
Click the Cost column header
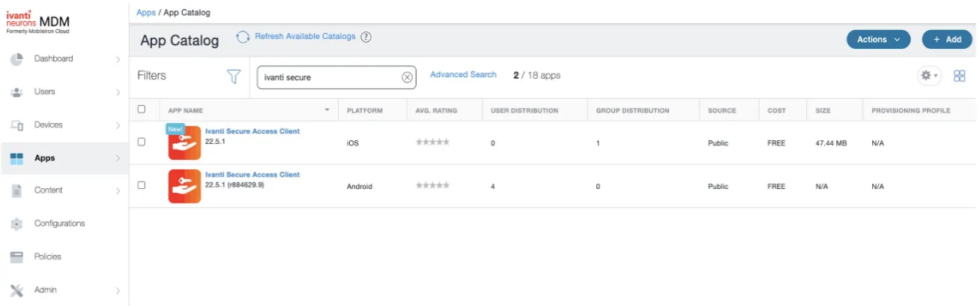click(776, 110)
